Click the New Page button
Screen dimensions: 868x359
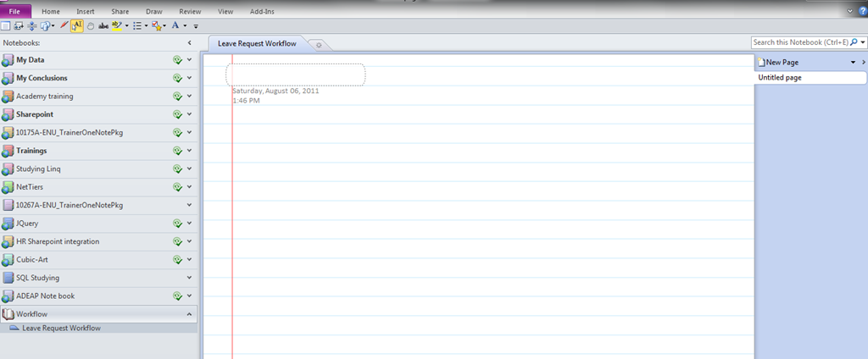click(780, 63)
